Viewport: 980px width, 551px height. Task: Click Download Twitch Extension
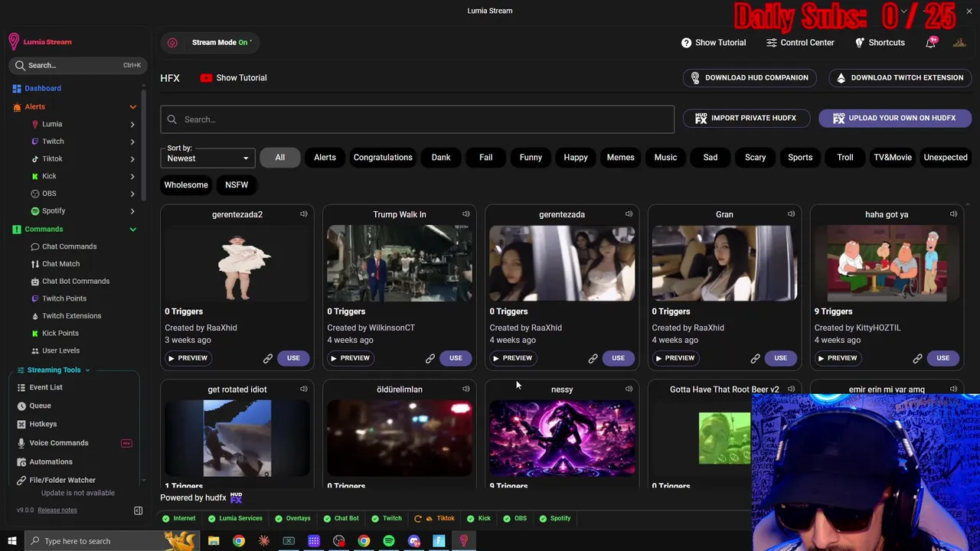click(900, 77)
